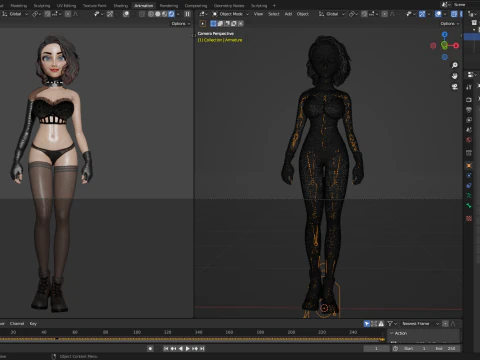Toggle overlays in the right viewport header
This screenshot has width=480, height=360.
tap(438, 14)
